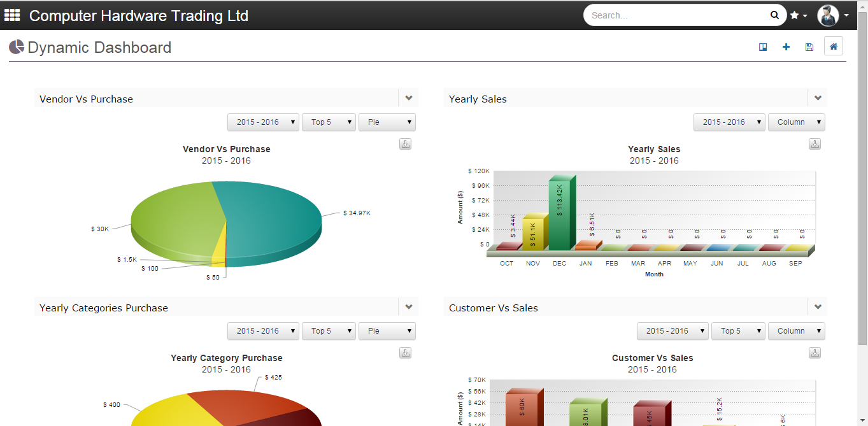Screen dimensions: 868x426
Task: Click the search magnifier icon
Action: click(774, 15)
